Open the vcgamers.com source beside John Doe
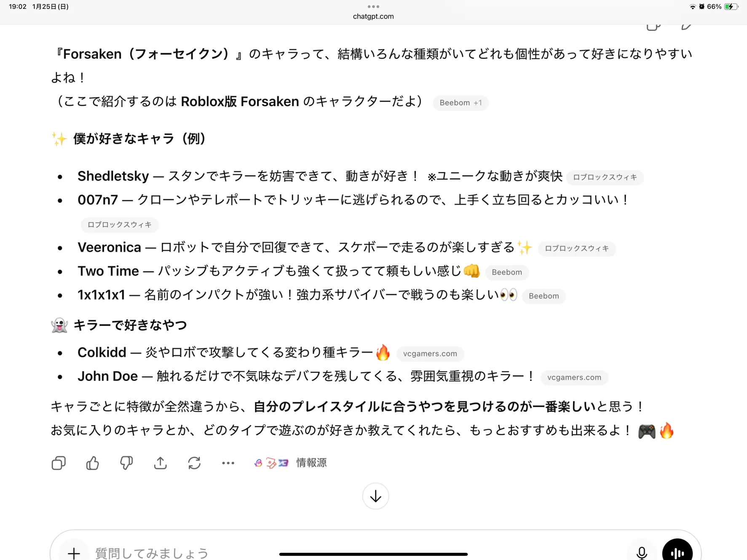The image size is (747, 560). point(574,377)
